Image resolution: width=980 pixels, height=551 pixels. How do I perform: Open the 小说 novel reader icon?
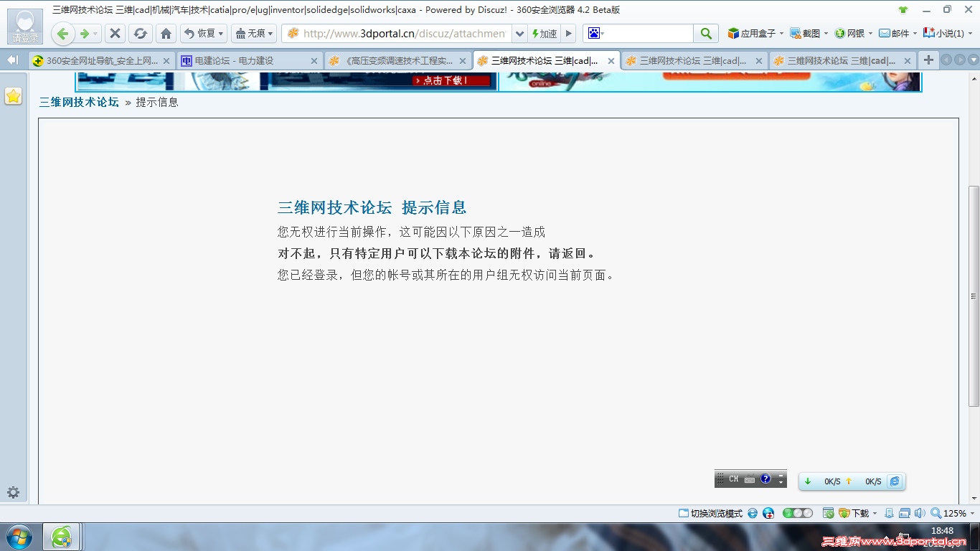point(938,33)
